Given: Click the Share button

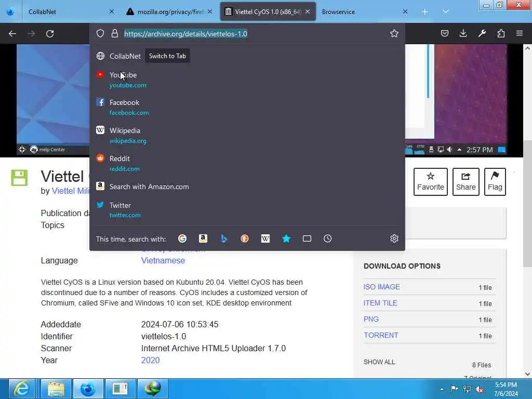Looking at the screenshot, I should click(x=465, y=181).
